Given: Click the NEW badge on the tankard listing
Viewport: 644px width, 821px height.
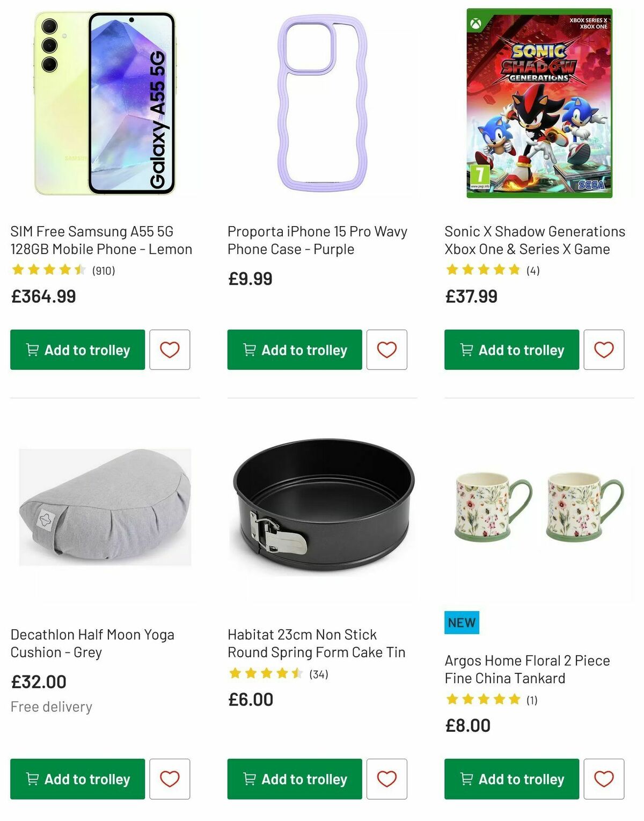Looking at the screenshot, I should tap(462, 623).
